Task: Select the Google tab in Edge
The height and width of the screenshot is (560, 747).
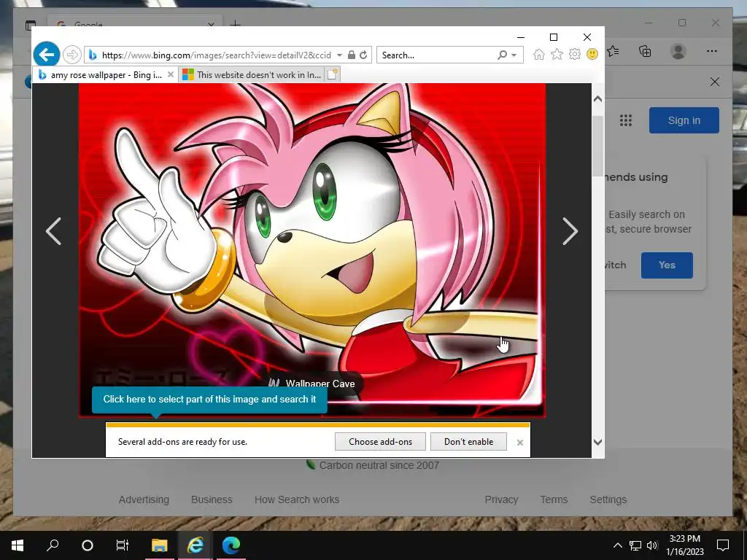Action: [x=128, y=23]
